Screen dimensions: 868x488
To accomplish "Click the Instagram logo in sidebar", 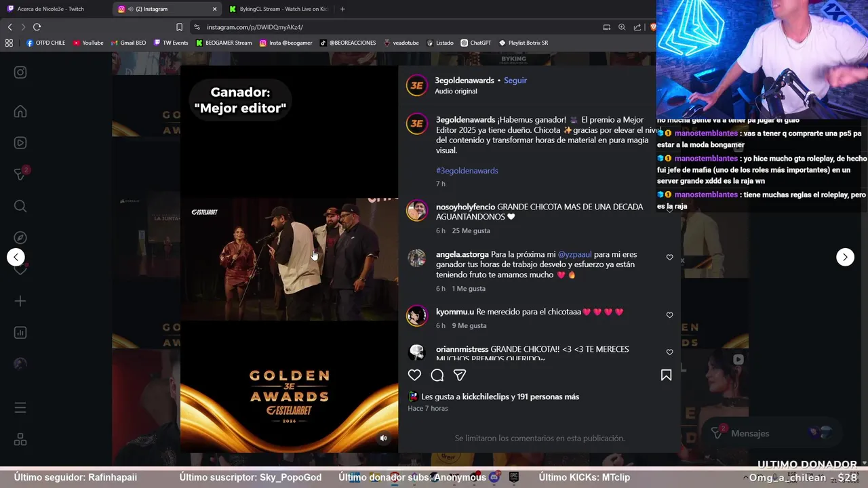I will (x=20, y=73).
